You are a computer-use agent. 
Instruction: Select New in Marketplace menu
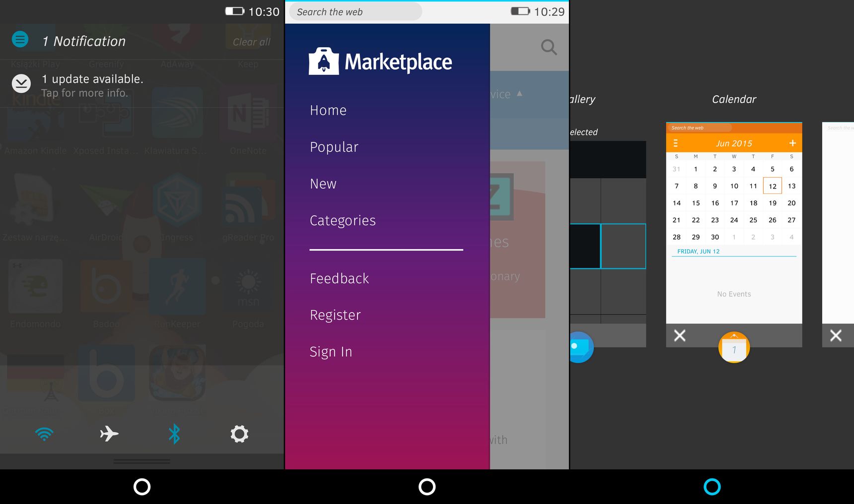point(323,184)
